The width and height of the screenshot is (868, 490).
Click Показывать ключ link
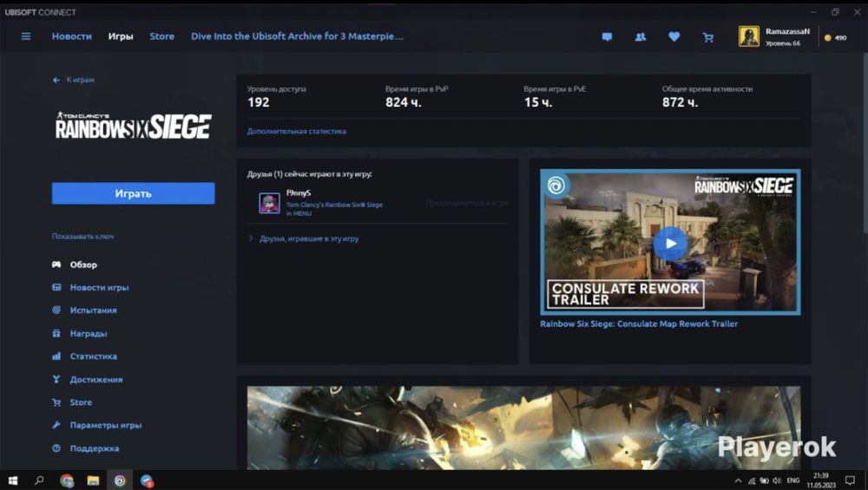click(82, 236)
